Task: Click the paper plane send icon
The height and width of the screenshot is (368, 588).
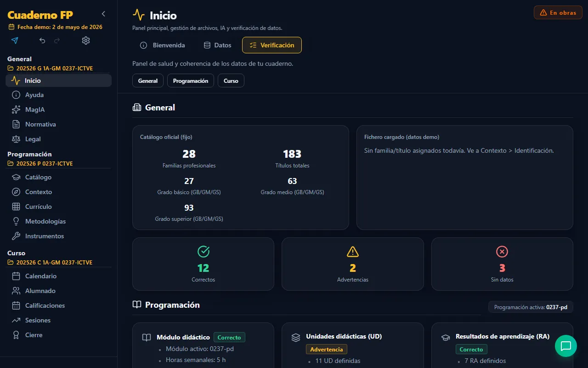Action: (x=15, y=40)
